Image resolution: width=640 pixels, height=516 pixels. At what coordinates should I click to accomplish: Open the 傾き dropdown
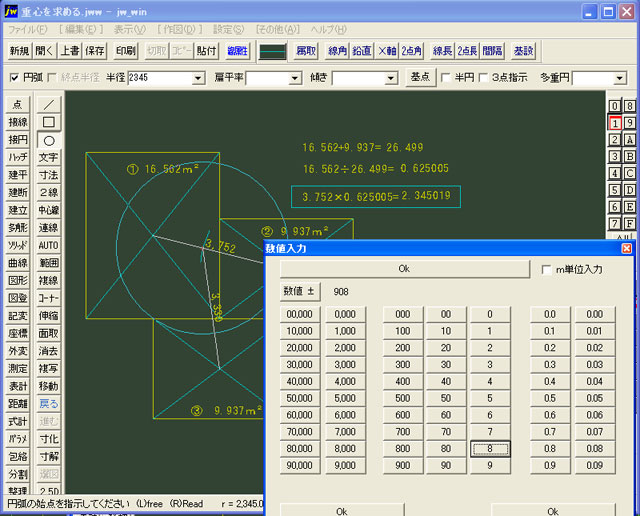point(391,78)
